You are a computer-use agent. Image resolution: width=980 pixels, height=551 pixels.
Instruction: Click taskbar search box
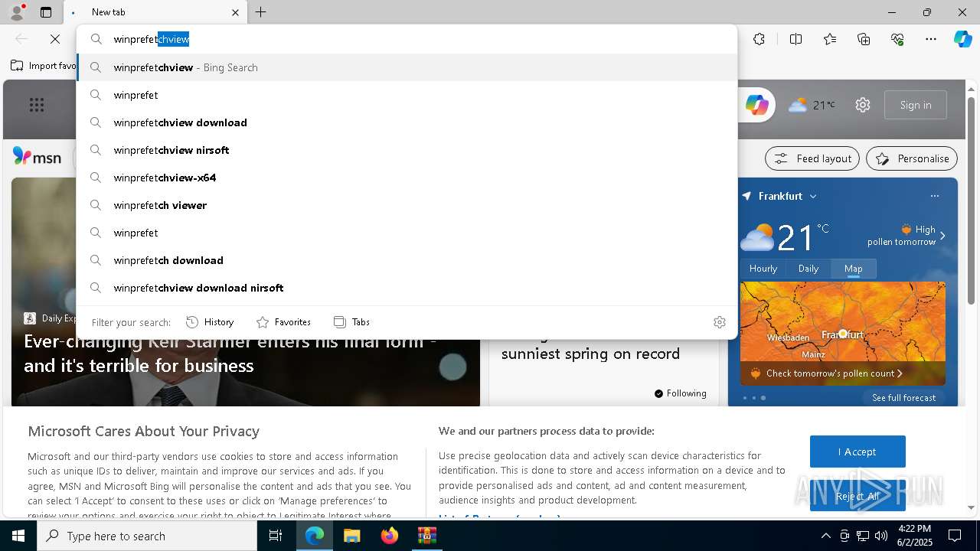tap(147, 536)
